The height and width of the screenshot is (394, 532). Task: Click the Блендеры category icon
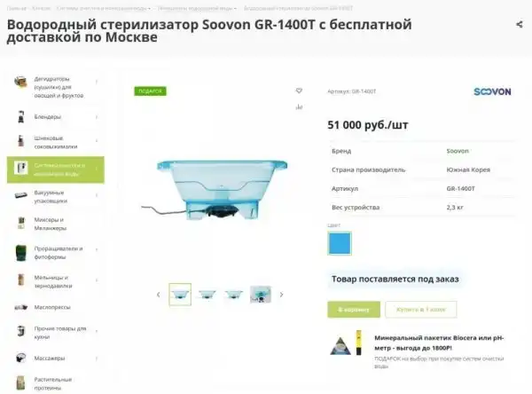point(21,117)
